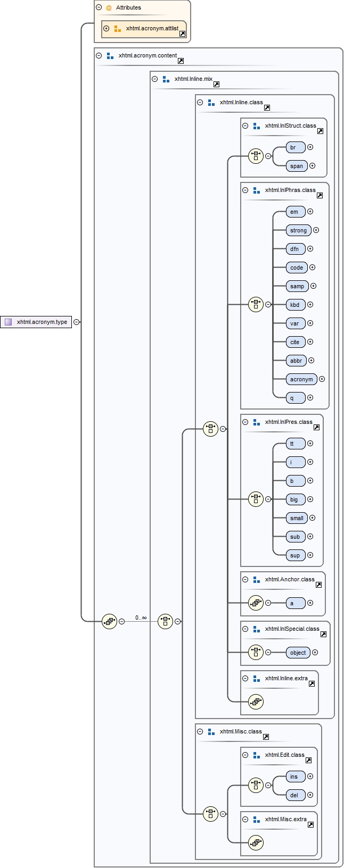Select the dfn element node

tap(296, 249)
